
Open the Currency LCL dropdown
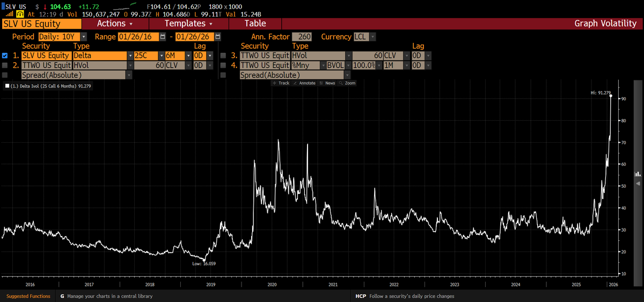372,36
